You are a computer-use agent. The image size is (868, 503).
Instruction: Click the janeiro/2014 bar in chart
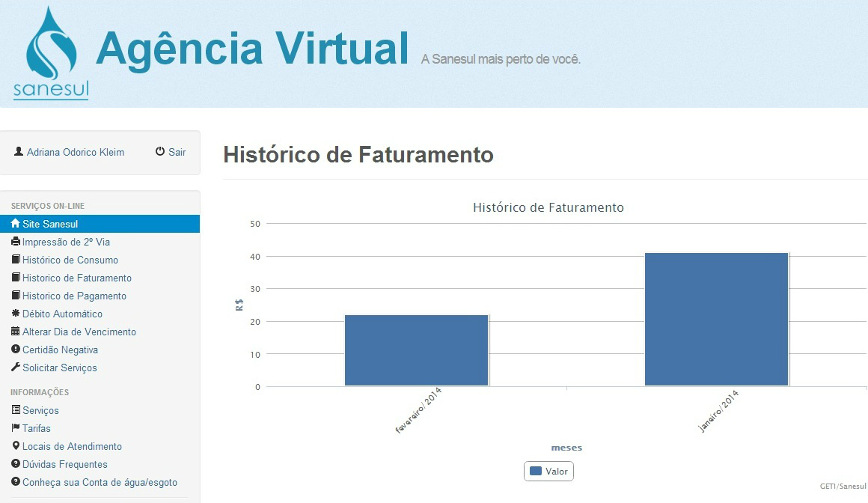[716, 320]
